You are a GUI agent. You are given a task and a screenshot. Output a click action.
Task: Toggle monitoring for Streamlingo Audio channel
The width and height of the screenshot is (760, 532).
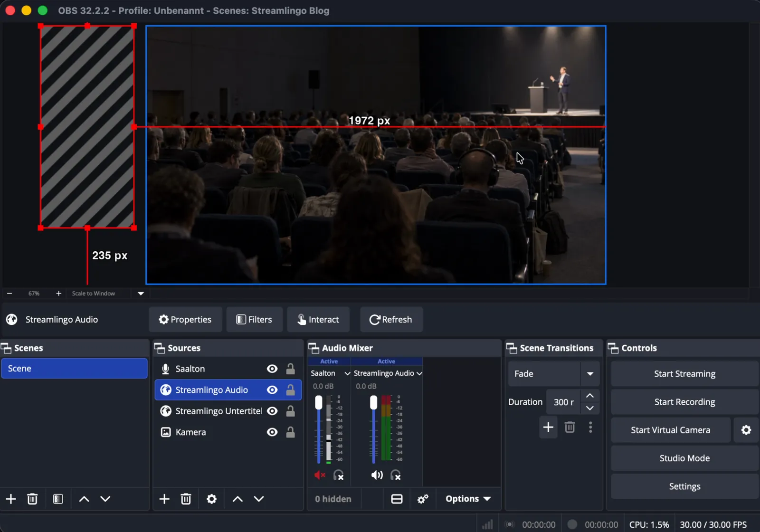(x=396, y=475)
